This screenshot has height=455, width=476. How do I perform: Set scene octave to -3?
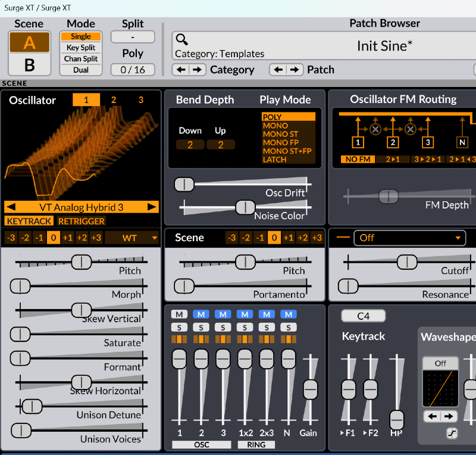tap(231, 238)
